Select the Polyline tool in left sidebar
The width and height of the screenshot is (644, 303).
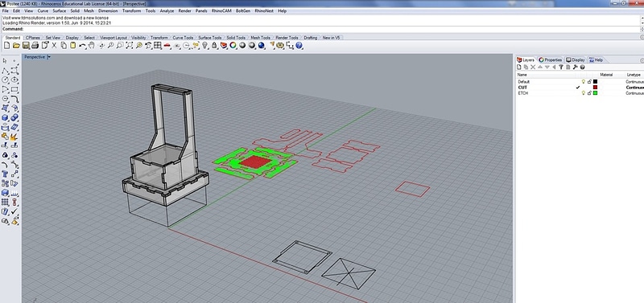tap(5, 71)
